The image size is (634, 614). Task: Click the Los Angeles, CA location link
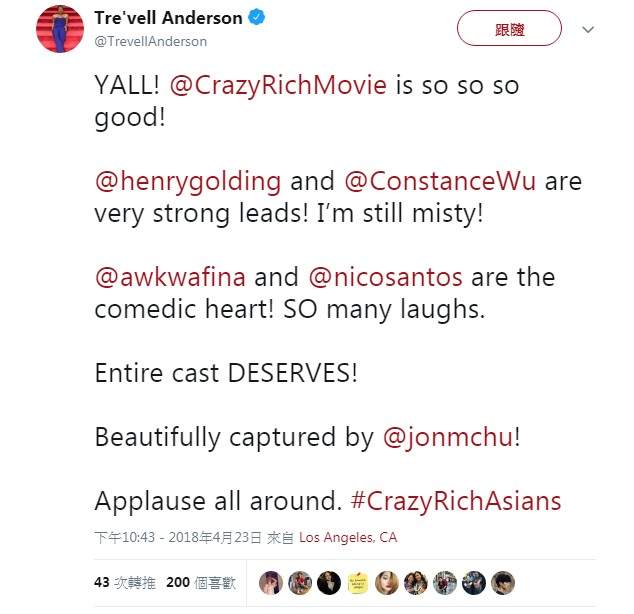[x=348, y=537]
